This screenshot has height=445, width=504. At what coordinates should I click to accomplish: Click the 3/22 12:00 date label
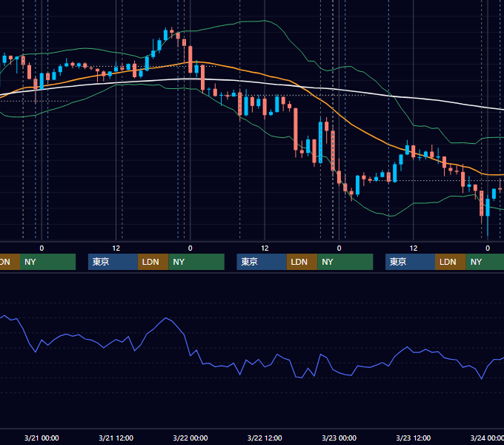pyautogui.click(x=265, y=438)
